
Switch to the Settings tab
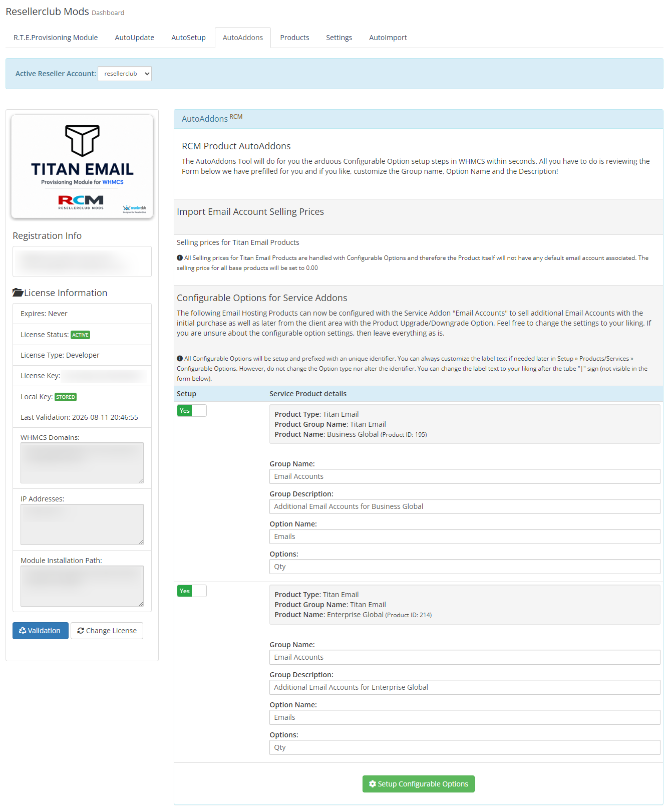[x=339, y=38]
